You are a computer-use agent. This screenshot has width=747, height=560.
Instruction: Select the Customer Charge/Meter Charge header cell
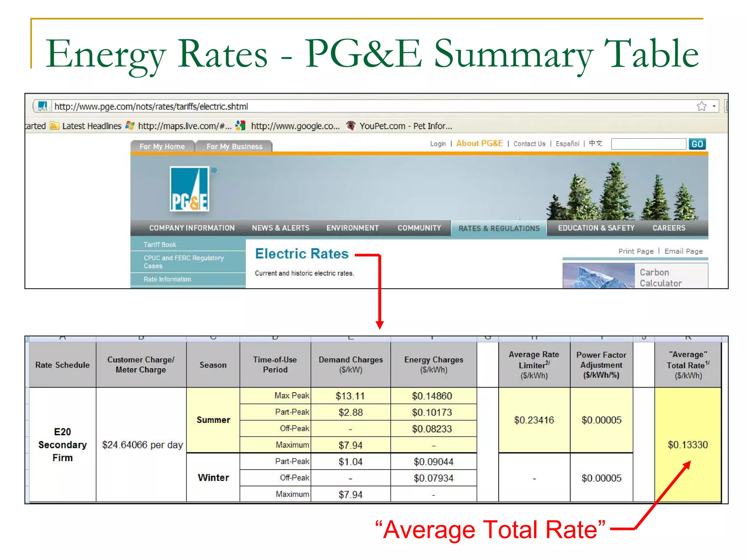pos(141,365)
